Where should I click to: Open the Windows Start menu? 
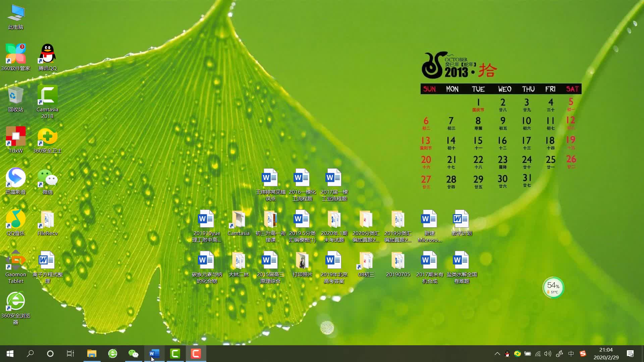[x=10, y=354]
